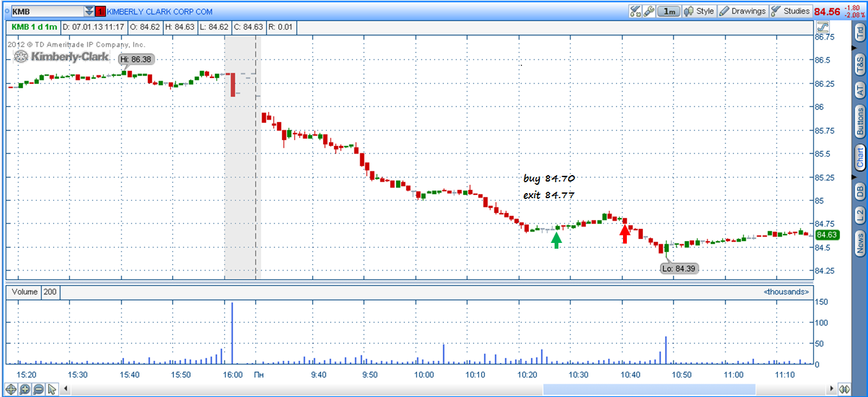The height and width of the screenshot is (397, 868).
Task: Open the AT side tab
Action: [x=860, y=90]
